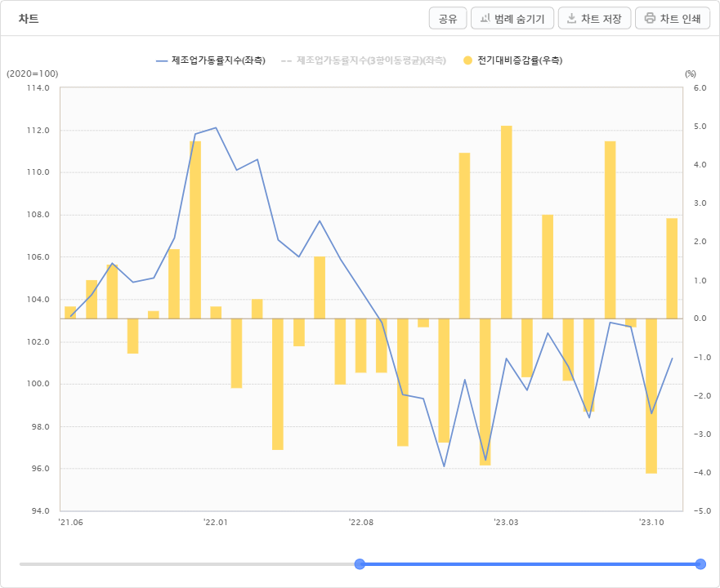The width and height of the screenshot is (720, 588).
Task: Click the '23.10 x-axis label
Action: tap(651, 523)
